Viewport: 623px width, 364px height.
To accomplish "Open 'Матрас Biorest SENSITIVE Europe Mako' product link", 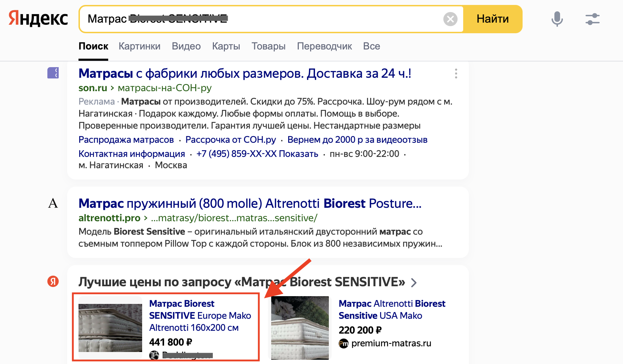I will pyautogui.click(x=200, y=316).
